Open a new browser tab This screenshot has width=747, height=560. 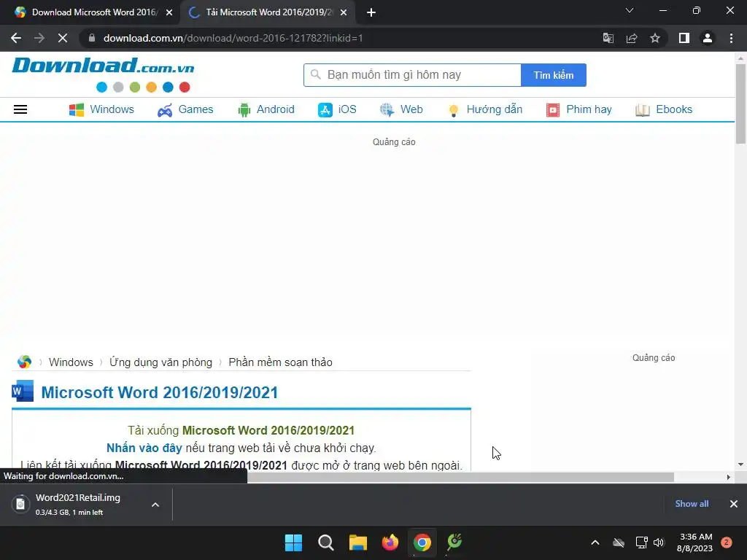coord(371,13)
